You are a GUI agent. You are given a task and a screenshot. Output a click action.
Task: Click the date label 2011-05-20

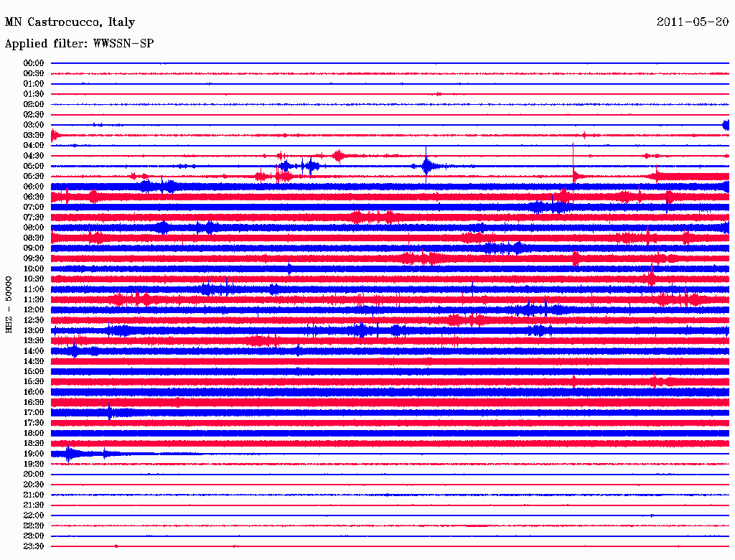pos(693,22)
